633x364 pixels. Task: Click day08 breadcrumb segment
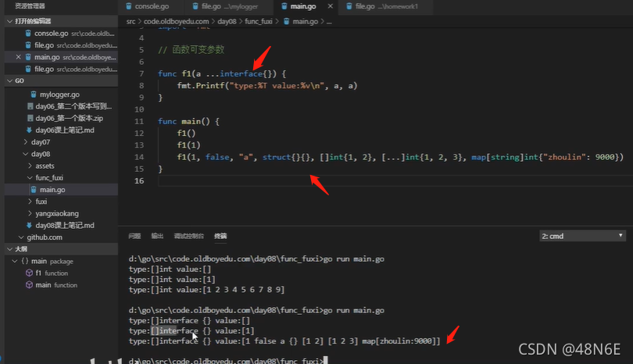(x=227, y=21)
